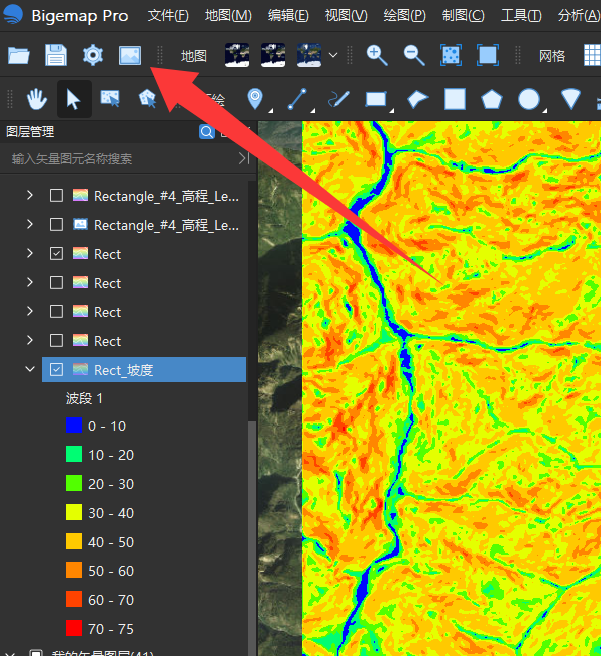
Task: Select the small rectangle draw tool
Action: [376, 100]
